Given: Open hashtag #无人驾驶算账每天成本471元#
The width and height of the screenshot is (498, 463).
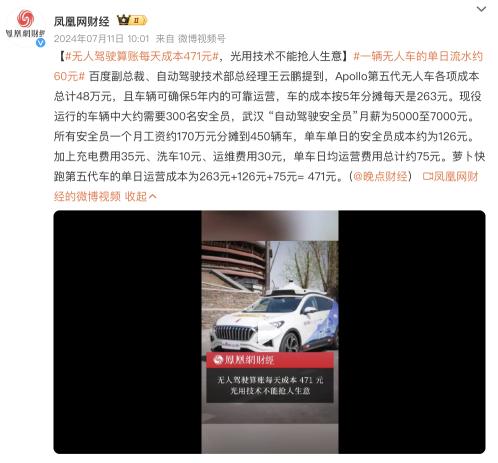Looking at the screenshot, I should pyautogui.click(x=142, y=56).
